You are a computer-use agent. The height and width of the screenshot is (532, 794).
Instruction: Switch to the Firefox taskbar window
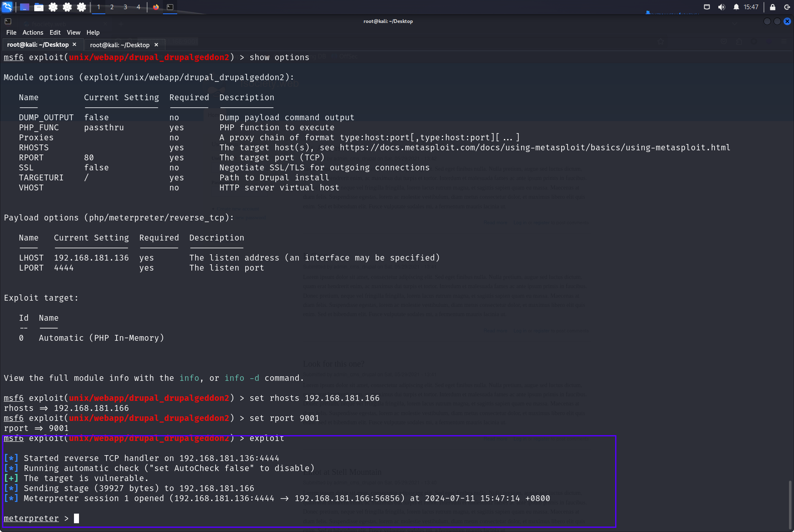(x=156, y=7)
